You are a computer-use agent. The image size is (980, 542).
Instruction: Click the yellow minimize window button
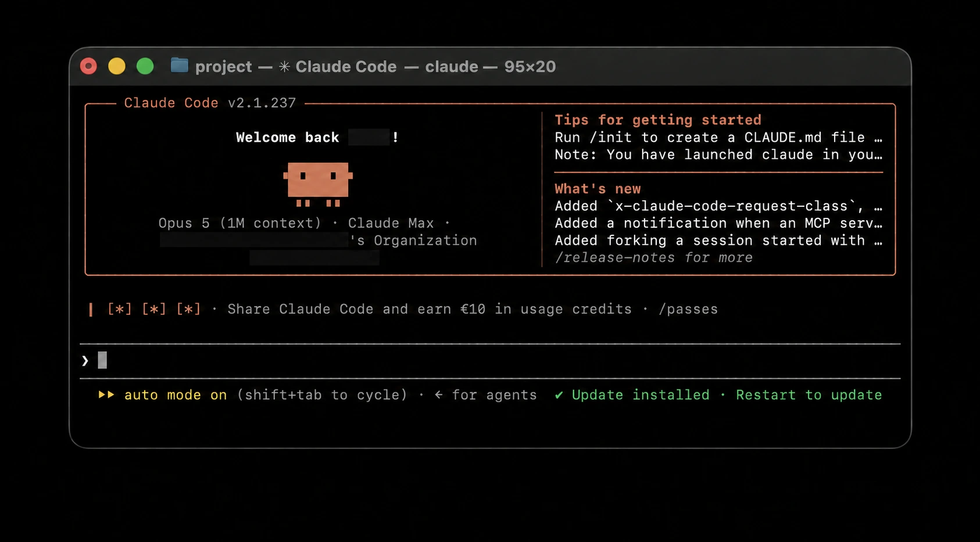[x=117, y=66]
